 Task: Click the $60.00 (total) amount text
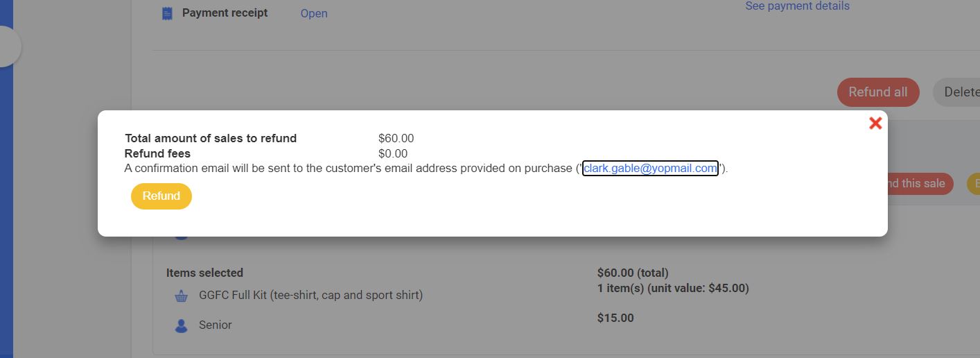tap(633, 273)
